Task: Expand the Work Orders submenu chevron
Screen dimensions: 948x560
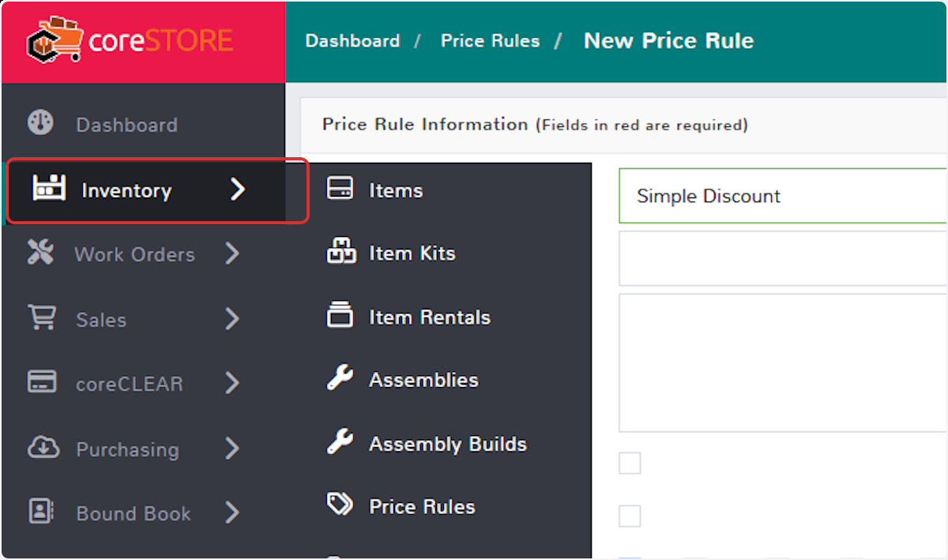Action: coord(231,254)
